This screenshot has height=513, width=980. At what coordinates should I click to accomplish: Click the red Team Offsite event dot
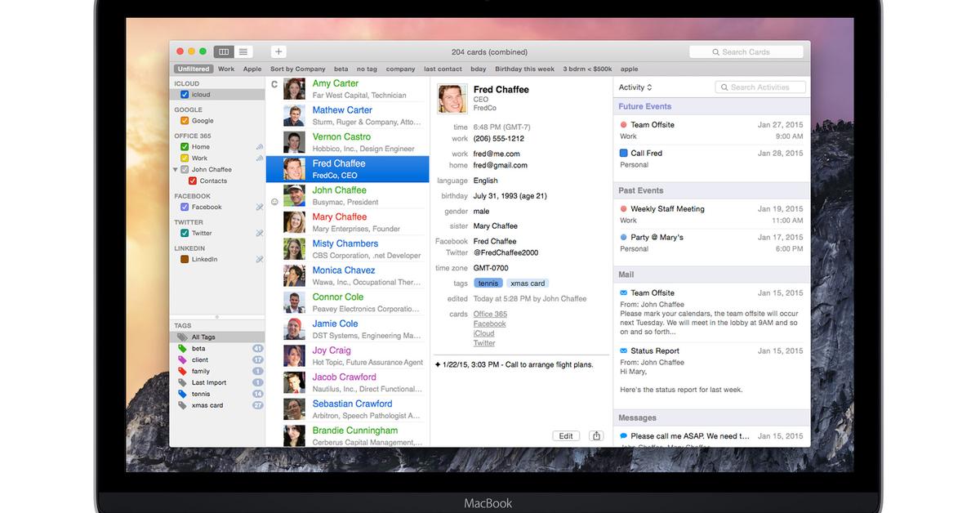tap(624, 125)
